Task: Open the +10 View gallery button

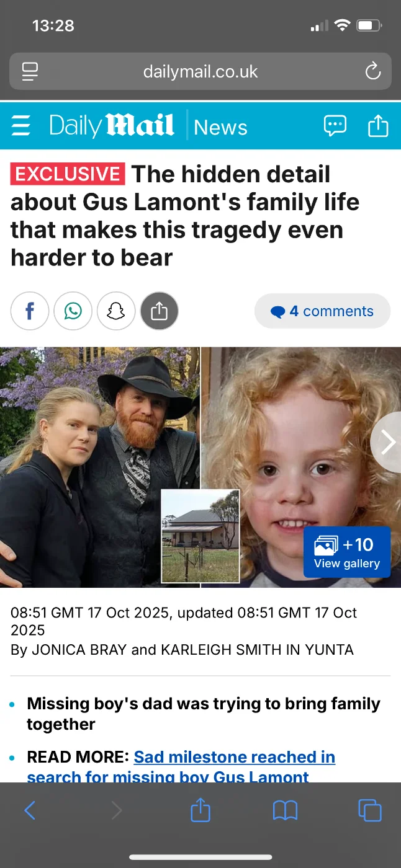Action: coord(347,552)
